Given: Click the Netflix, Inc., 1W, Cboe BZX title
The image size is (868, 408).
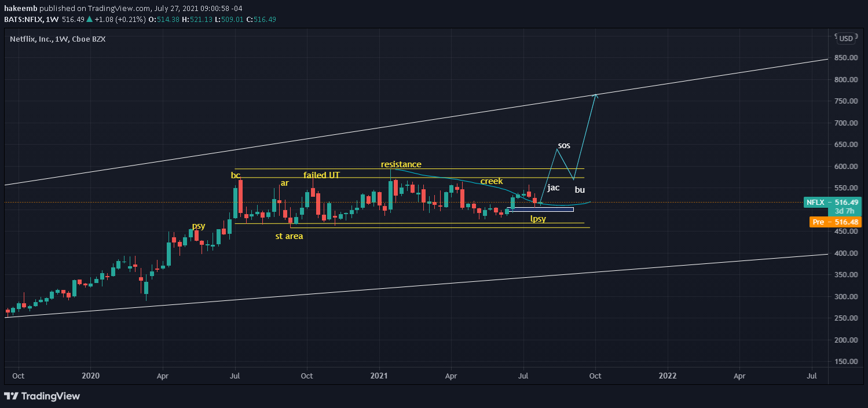Looking at the screenshot, I should pyautogui.click(x=58, y=39).
